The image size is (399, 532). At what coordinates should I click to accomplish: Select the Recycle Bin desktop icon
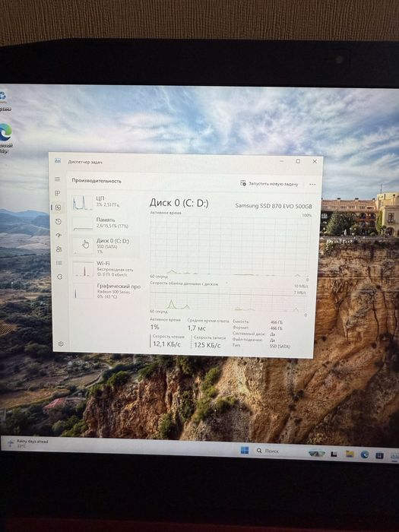coord(3,101)
